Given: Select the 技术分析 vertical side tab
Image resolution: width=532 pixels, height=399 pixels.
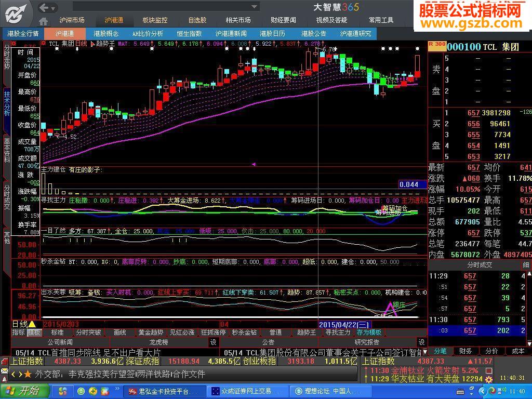Looking at the screenshot, I should (7, 103).
